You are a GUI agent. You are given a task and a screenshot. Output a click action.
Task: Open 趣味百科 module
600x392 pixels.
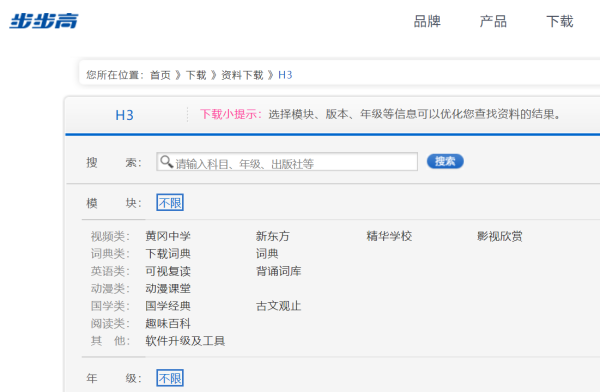point(168,324)
